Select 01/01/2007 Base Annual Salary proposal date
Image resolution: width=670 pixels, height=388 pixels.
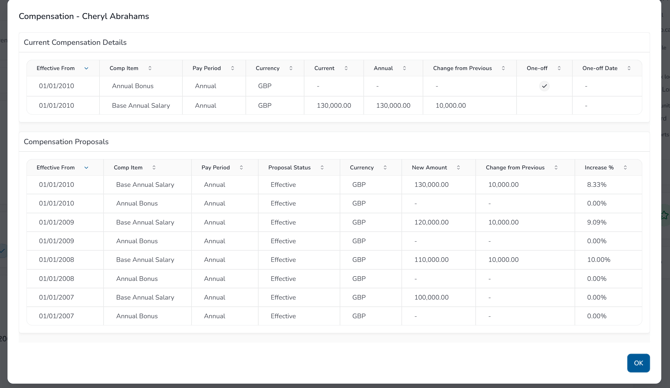(x=56, y=297)
